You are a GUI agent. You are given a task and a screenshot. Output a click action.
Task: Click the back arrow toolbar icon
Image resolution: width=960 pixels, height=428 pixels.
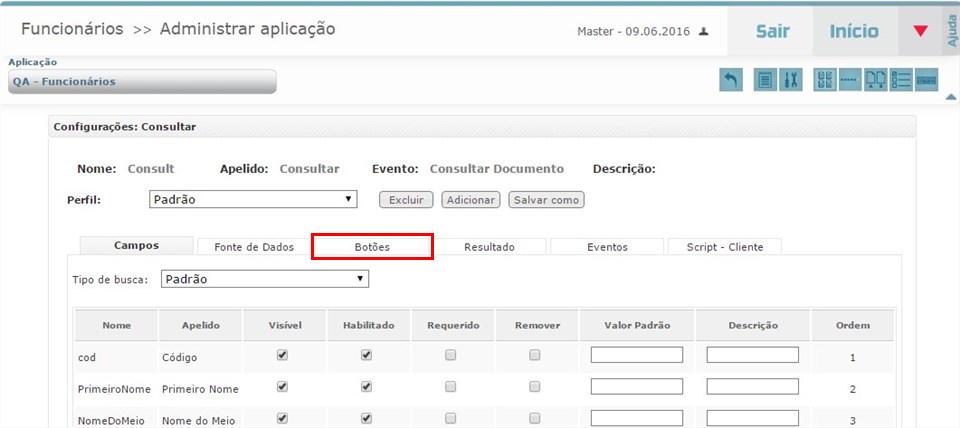pyautogui.click(x=731, y=80)
